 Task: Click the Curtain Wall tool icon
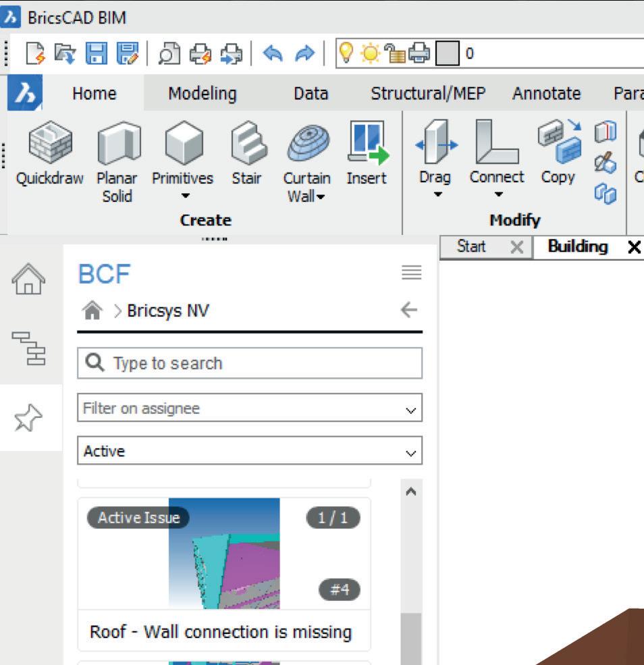pos(308,143)
